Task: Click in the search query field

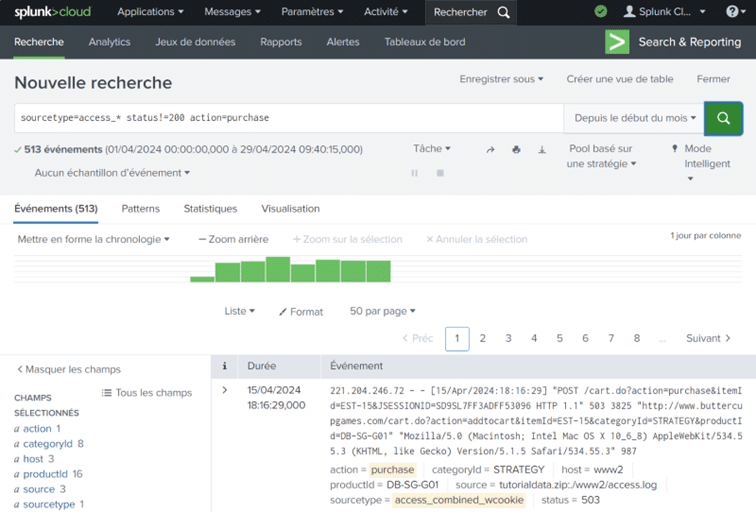Action: pos(289,118)
